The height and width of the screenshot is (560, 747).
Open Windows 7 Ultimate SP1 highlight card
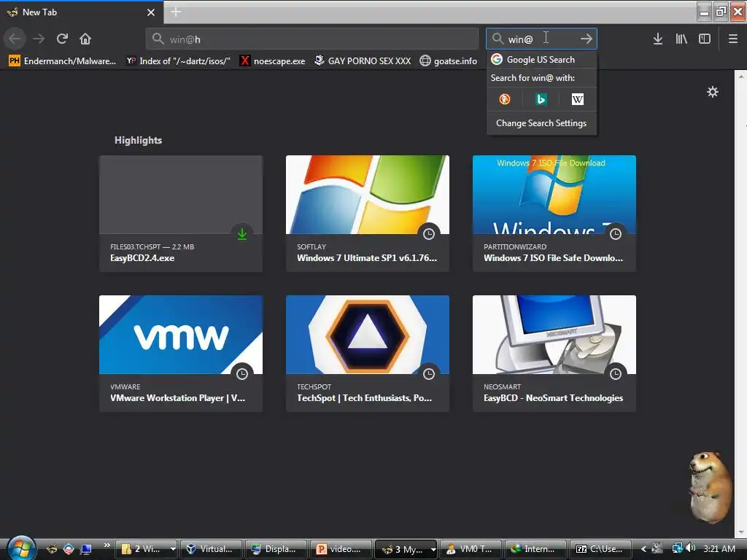[368, 214]
